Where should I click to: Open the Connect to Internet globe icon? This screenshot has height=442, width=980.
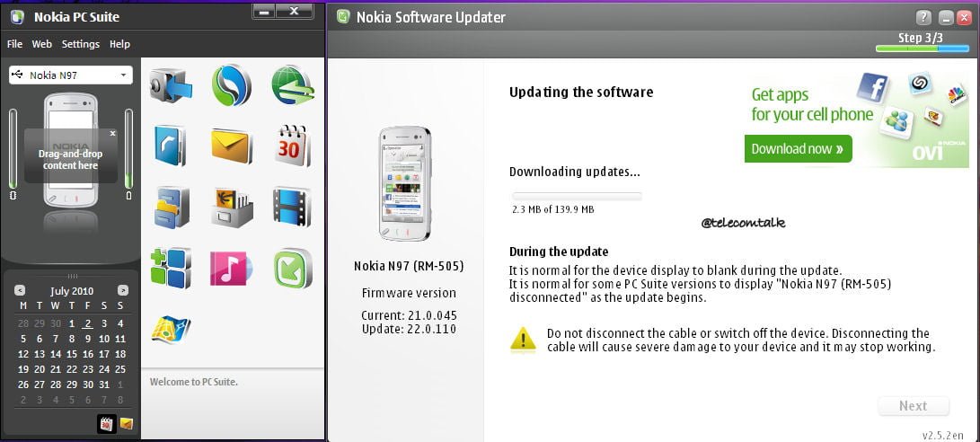[292, 85]
